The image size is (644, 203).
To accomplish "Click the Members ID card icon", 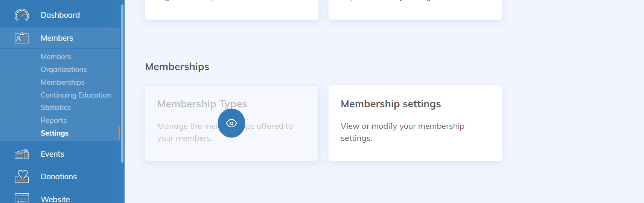I will (x=22, y=38).
